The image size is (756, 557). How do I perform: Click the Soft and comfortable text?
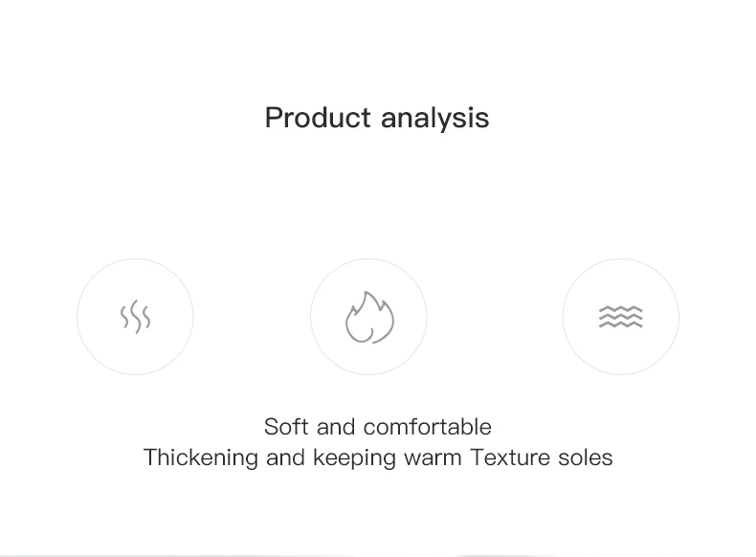(x=377, y=427)
